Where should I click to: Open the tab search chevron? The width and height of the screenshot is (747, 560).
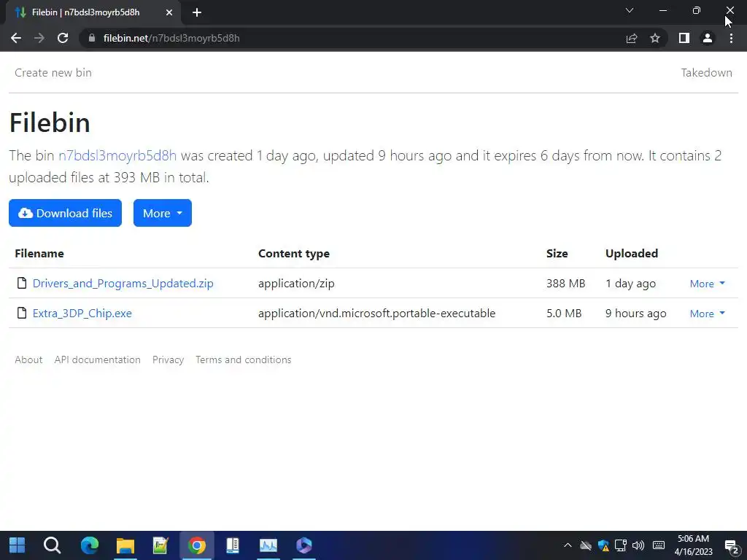pyautogui.click(x=630, y=10)
